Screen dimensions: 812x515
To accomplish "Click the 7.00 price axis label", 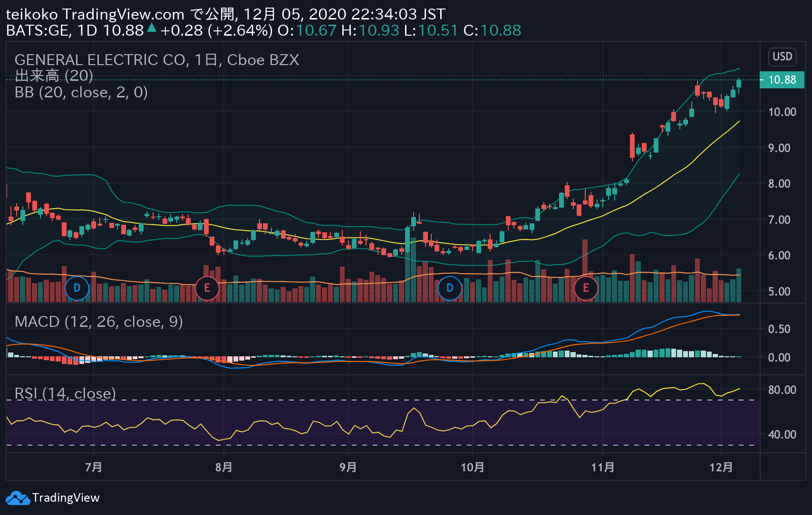I will click(779, 220).
